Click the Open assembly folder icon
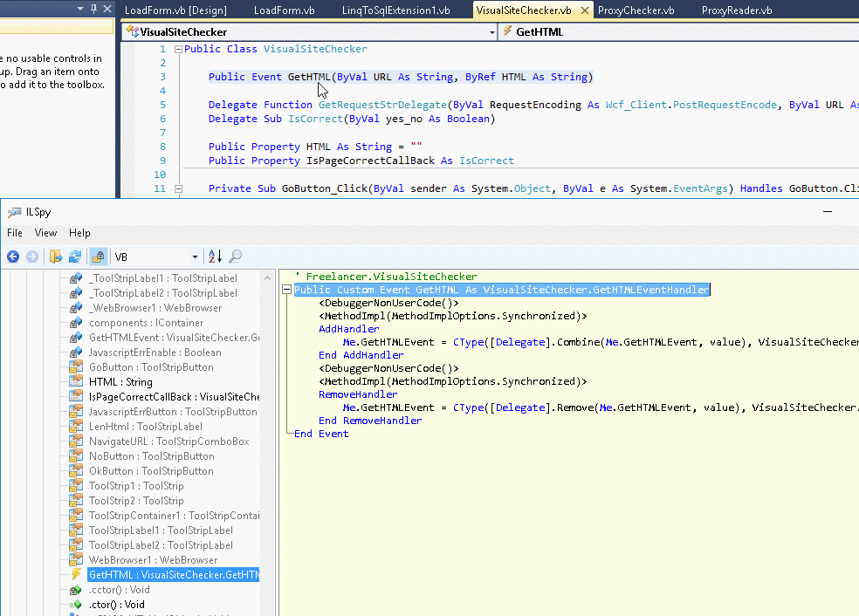The width and height of the screenshot is (859, 616). coord(56,257)
